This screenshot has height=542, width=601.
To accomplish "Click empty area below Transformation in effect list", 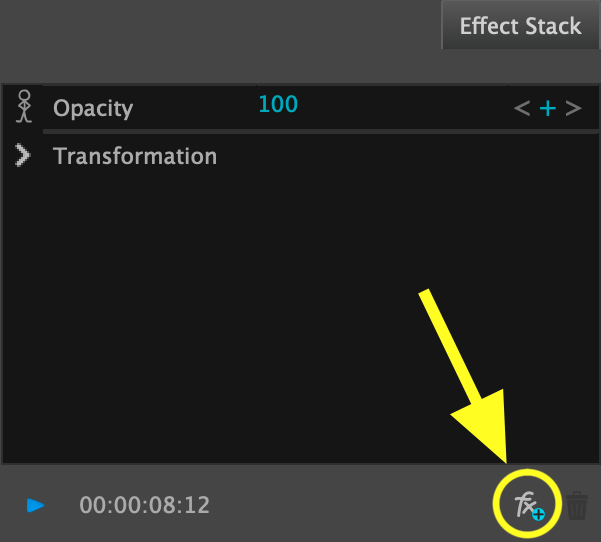I will click(250, 300).
